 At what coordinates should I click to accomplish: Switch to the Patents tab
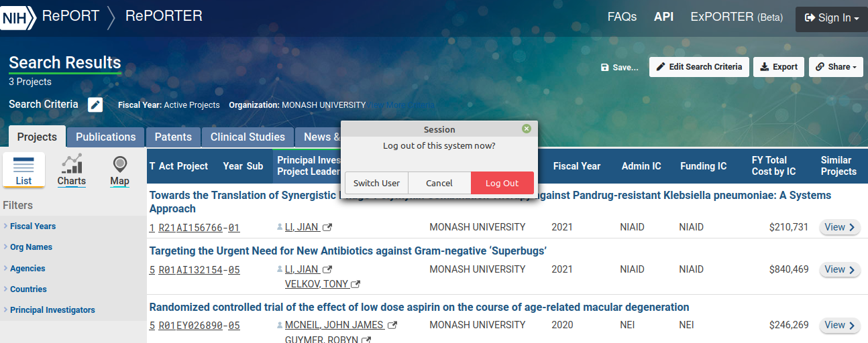coord(173,137)
